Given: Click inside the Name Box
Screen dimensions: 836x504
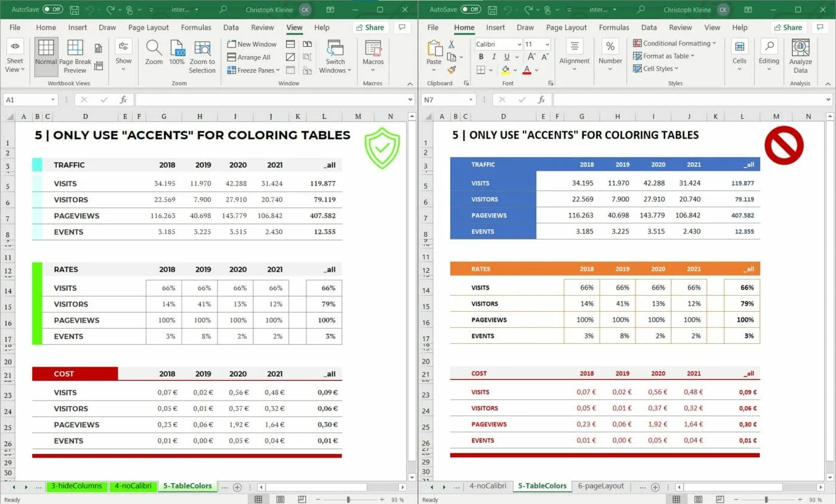Looking at the screenshot, I should click(x=27, y=99).
